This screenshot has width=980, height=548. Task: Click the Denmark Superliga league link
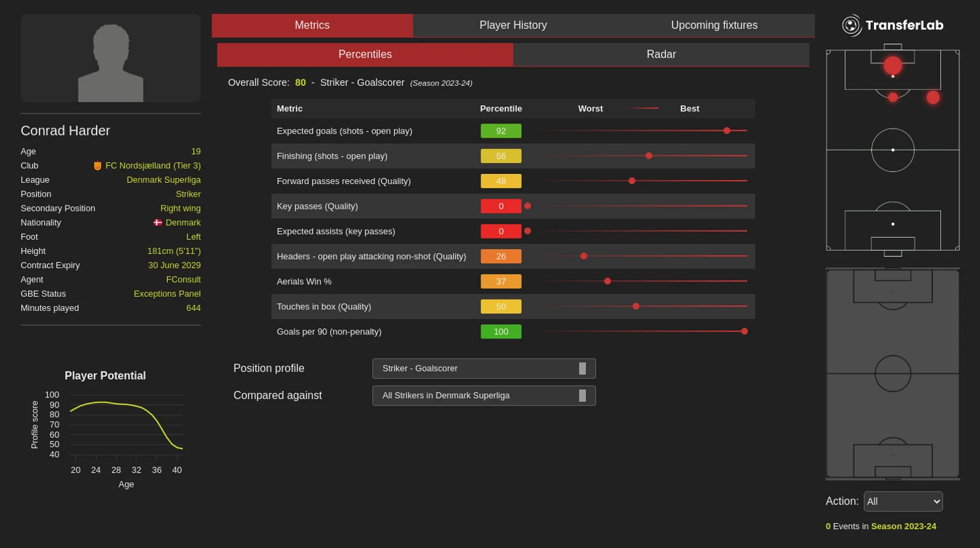[163, 180]
